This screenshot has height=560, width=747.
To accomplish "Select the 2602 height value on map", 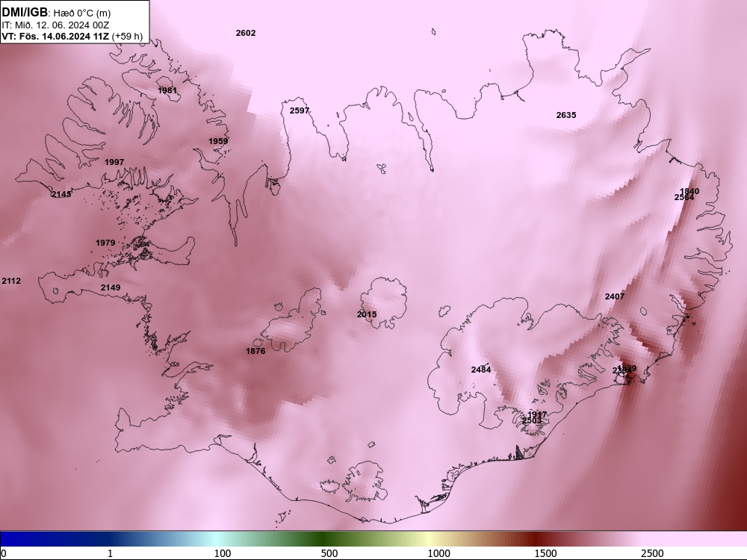I will pyautogui.click(x=246, y=33).
